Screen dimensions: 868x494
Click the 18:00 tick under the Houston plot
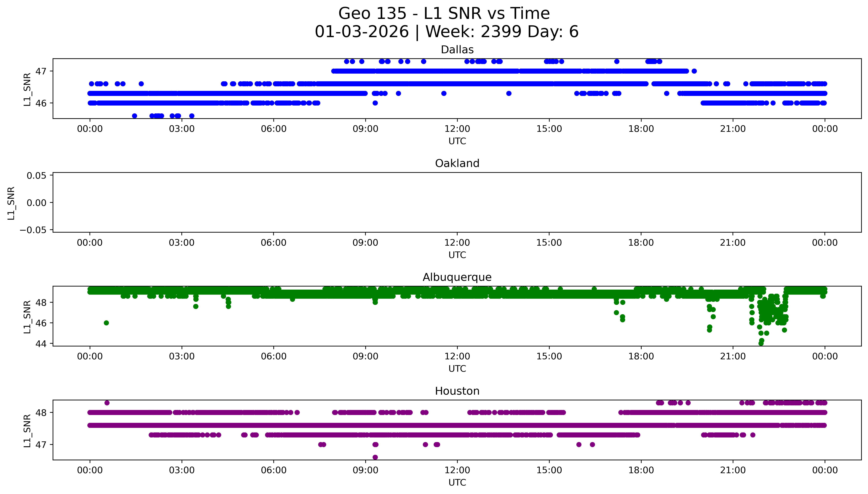[641, 470]
